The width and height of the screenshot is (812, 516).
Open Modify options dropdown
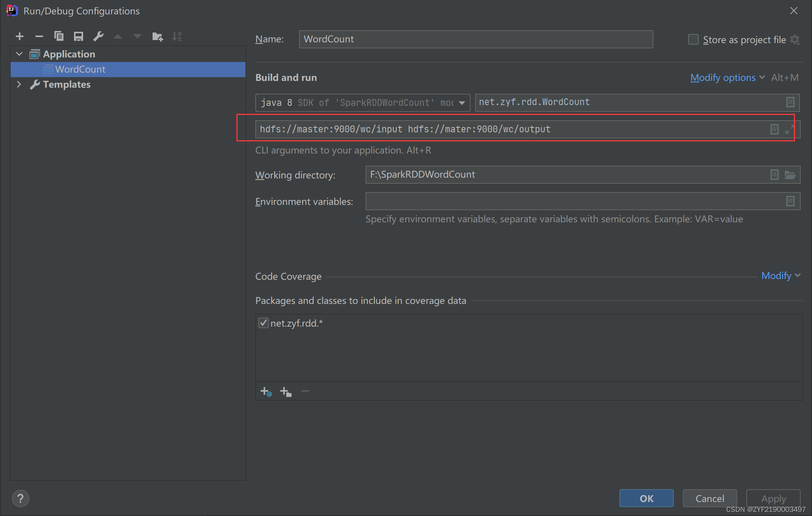click(x=723, y=77)
